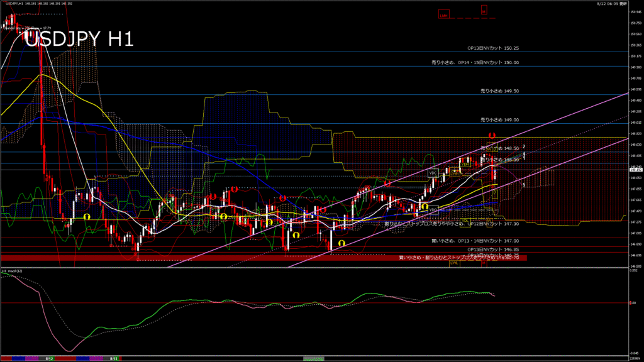
Task: Click the H1_macd (12) indicator label
Action: 13,271
